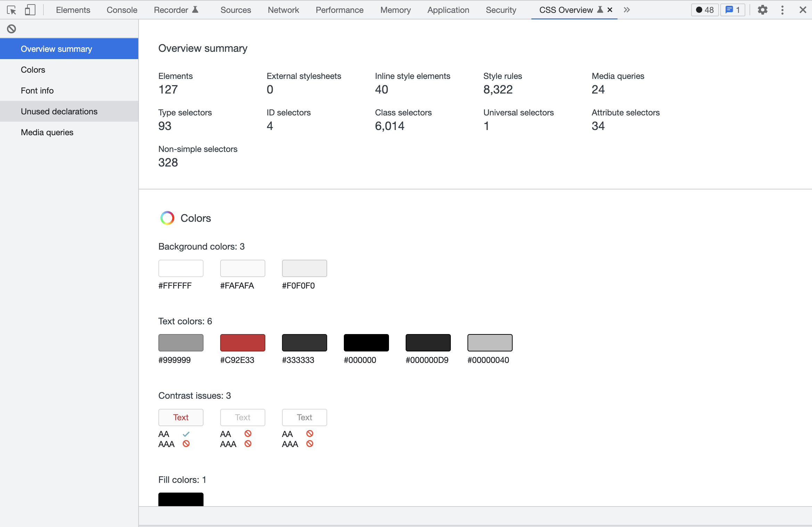
Task: Switch to the Application tab
Action: [x=448, y=10]
